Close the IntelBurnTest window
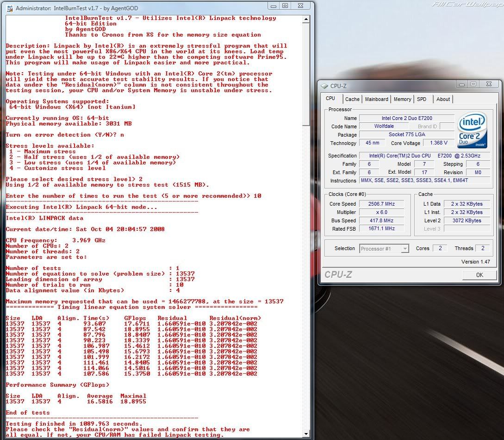The height and width of the screenshot is (440, 504). coord(300,6)
